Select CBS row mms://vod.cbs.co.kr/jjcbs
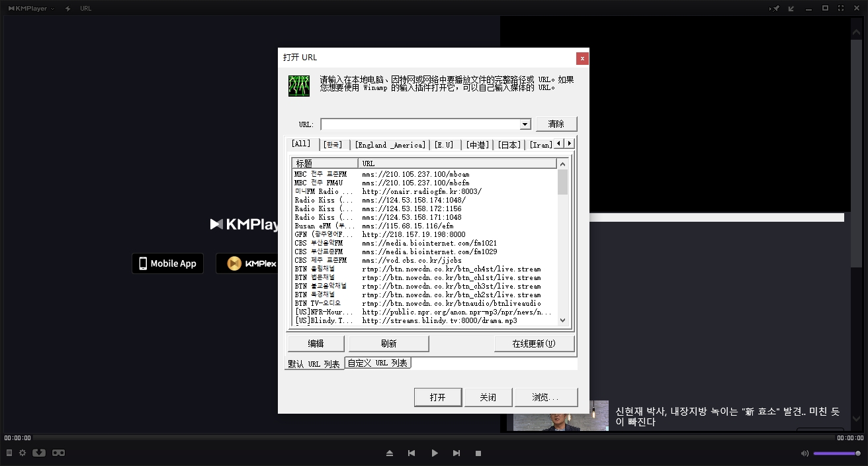Image resolution: width=868 pixels, height=466 pixels. (425, 260)
